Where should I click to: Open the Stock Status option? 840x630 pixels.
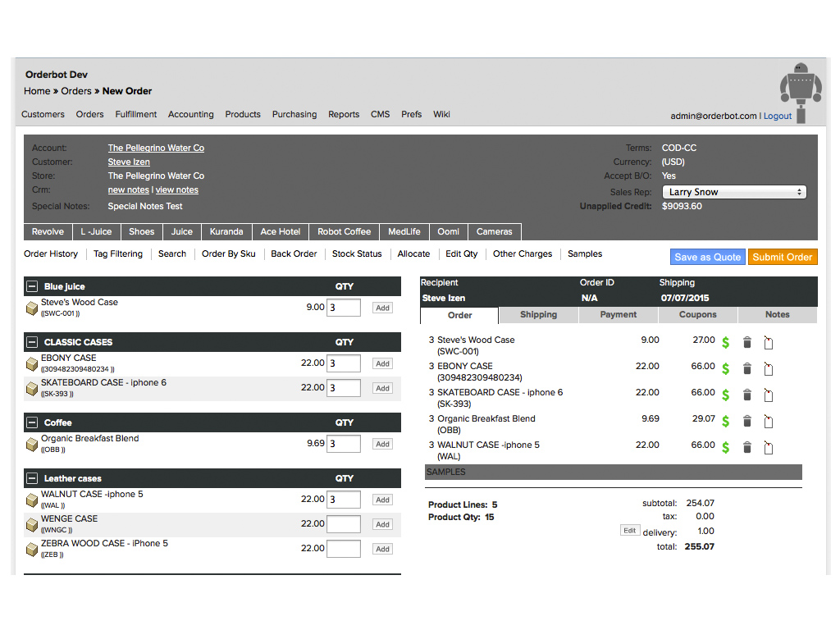click(x=357, y=254)
